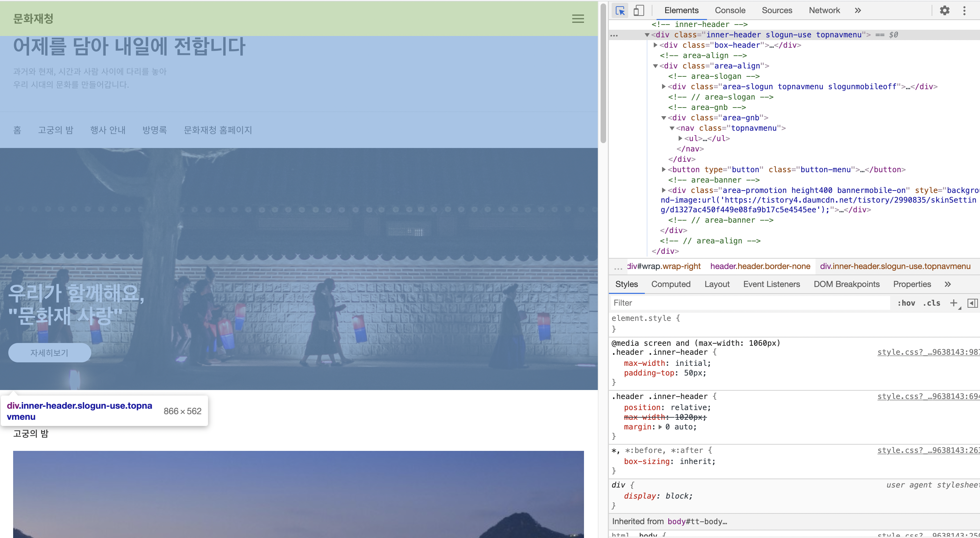Click the new style rule plus icon
This screenshot has height=538, width=980.
point(953,303)
